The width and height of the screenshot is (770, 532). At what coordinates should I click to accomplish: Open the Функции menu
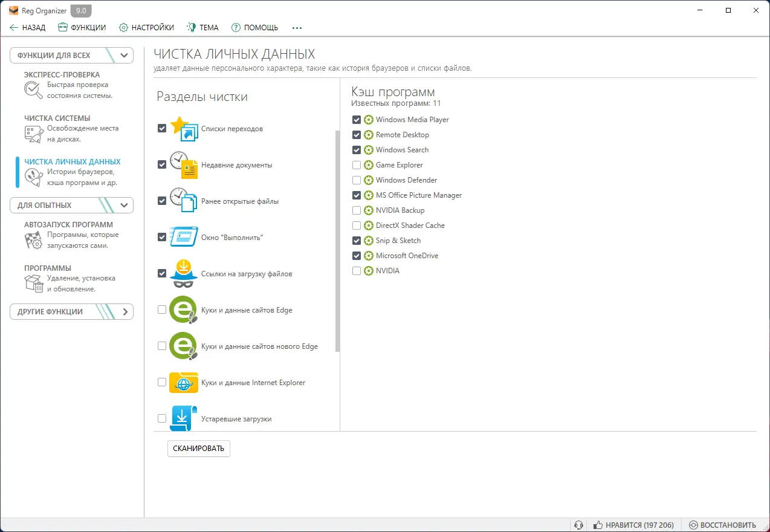tap(82, 27)
